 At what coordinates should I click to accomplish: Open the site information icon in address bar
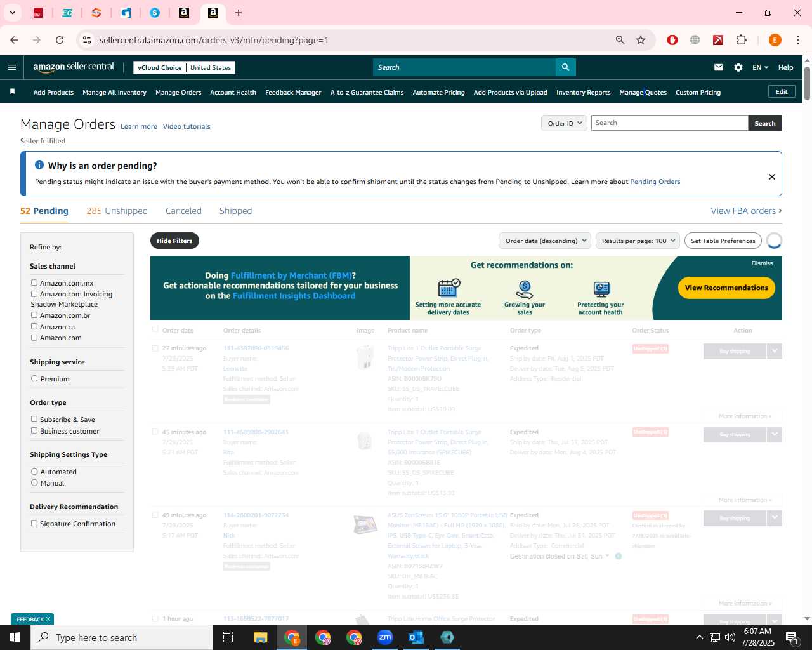(87, 40)
